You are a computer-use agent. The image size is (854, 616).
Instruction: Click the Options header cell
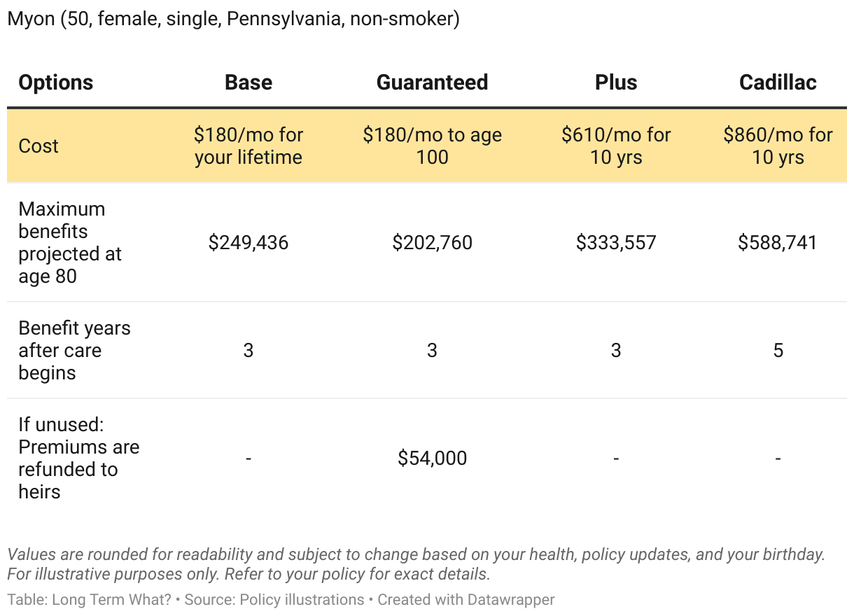point(56,83)
